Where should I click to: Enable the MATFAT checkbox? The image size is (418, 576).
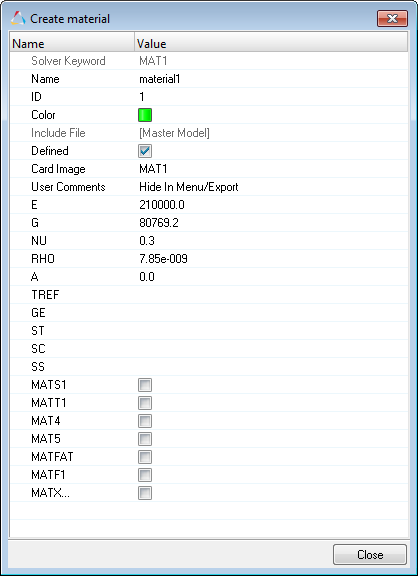point(145,457)
